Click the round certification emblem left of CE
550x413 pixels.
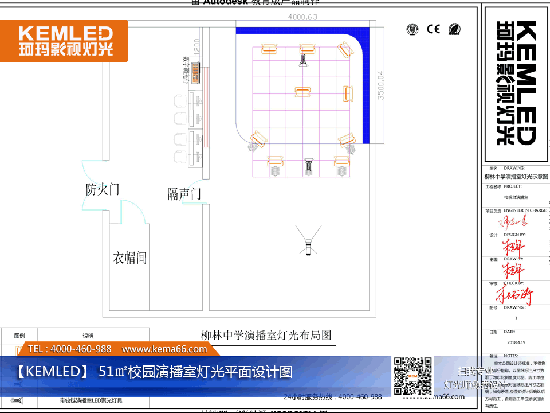[x=412, y=29]
